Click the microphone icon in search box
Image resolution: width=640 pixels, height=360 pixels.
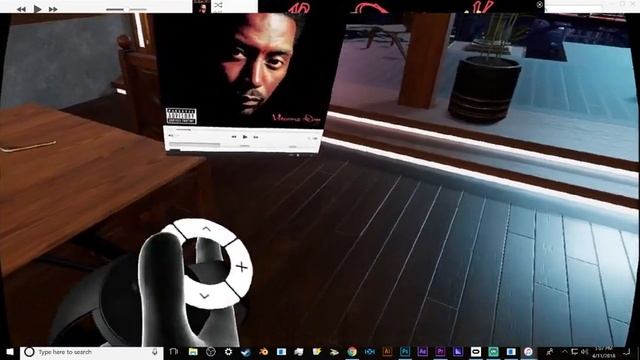(155, 352)
